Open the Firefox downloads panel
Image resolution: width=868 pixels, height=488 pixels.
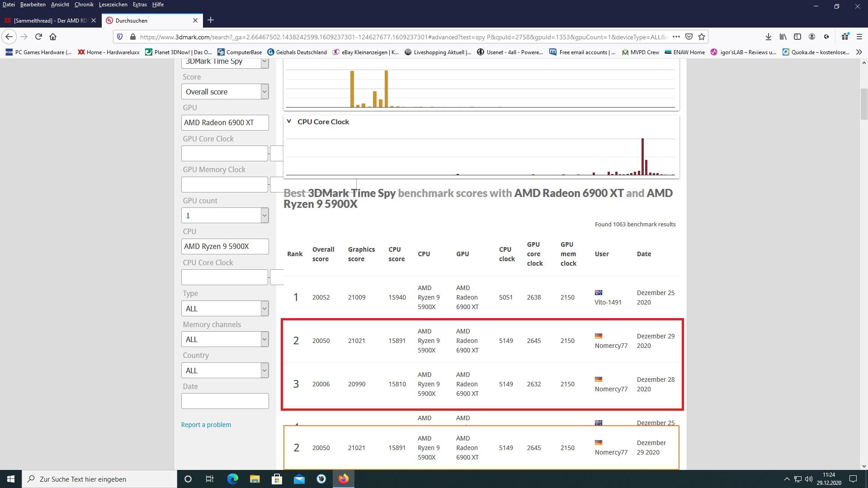(768, 37)
